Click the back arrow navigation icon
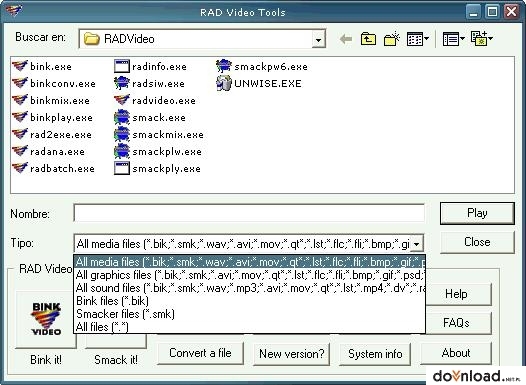The width and height of the screenshot is (526, 385). point(346,39)
